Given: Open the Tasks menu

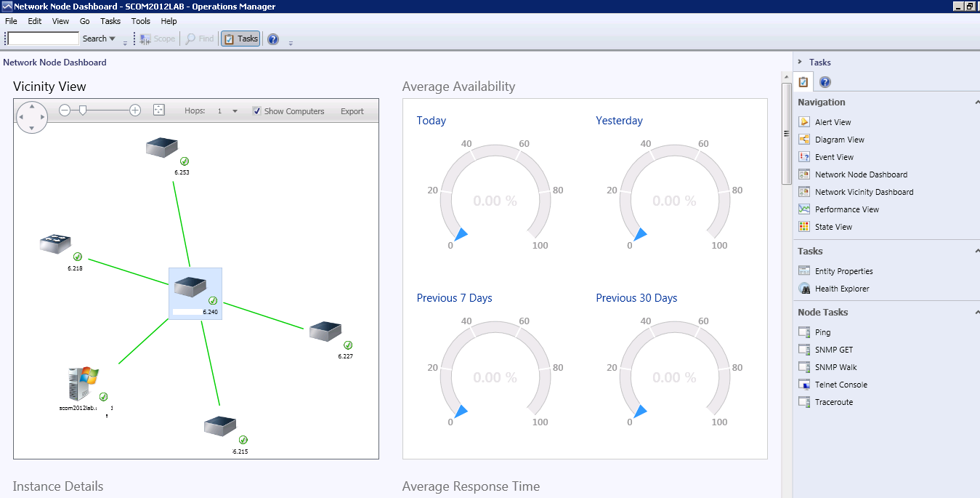Looking at the screenshot, I should coord(110,21).
